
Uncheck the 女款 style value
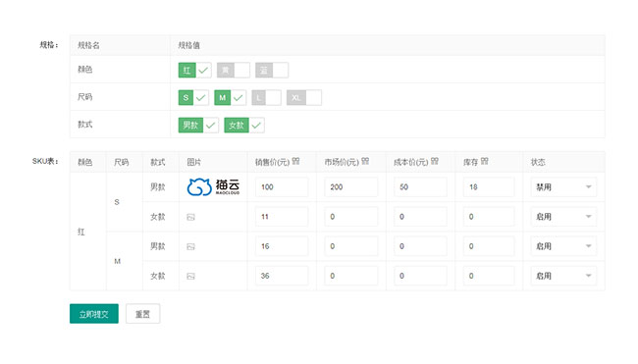(244, 126)
